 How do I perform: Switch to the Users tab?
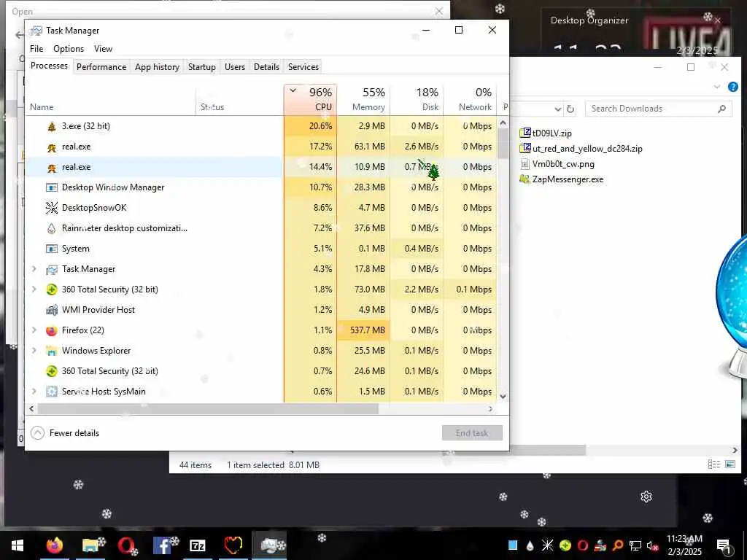[x=235, y=67]
